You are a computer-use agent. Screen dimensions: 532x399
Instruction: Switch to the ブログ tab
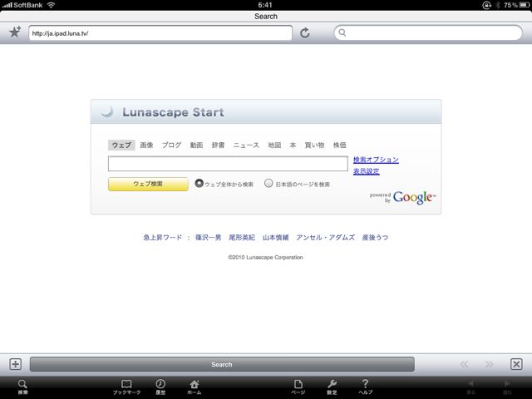[172, 145]
